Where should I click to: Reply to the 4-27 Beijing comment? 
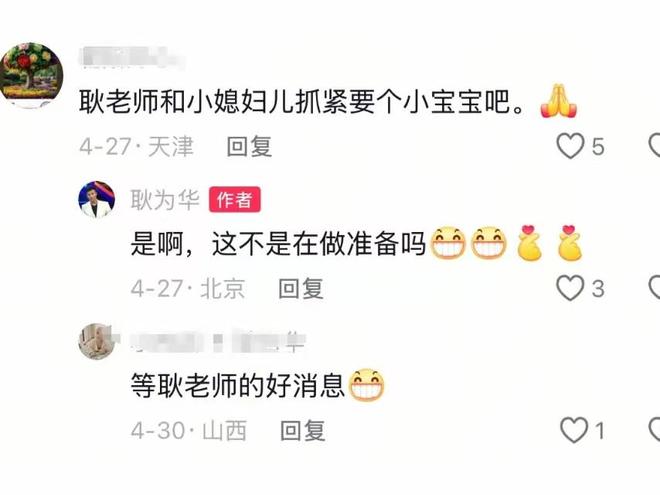(301, 289)
